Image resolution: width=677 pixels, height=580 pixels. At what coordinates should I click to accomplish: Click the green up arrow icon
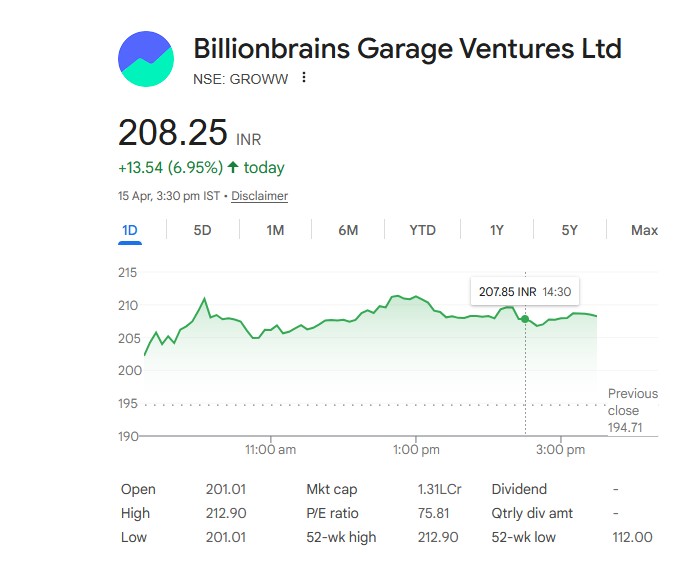(x=233, y=167)
